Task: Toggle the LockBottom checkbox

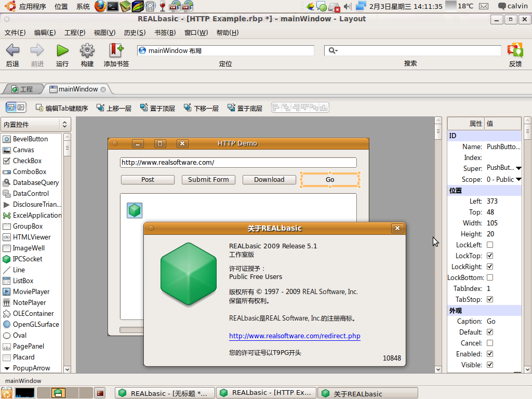Action: point(490,277)
